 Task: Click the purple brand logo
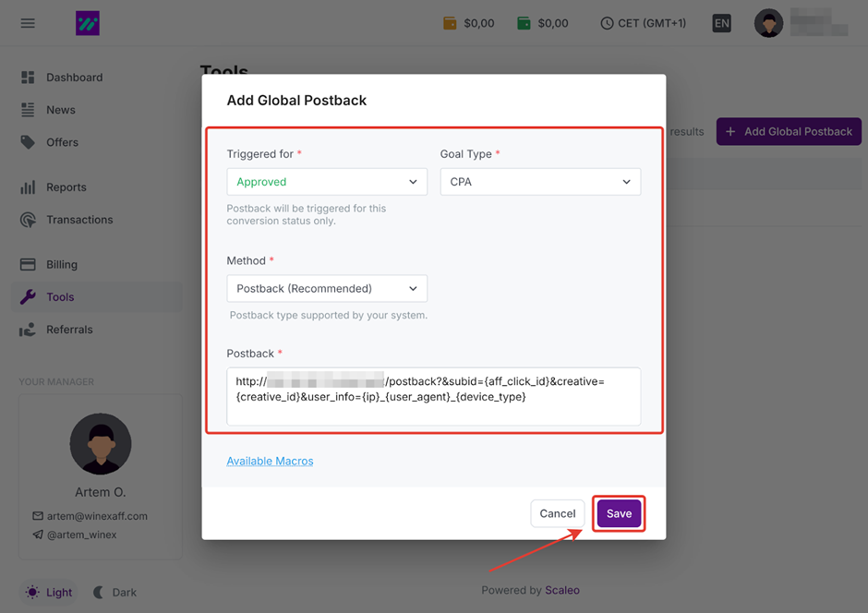click(x=88, y=23)
